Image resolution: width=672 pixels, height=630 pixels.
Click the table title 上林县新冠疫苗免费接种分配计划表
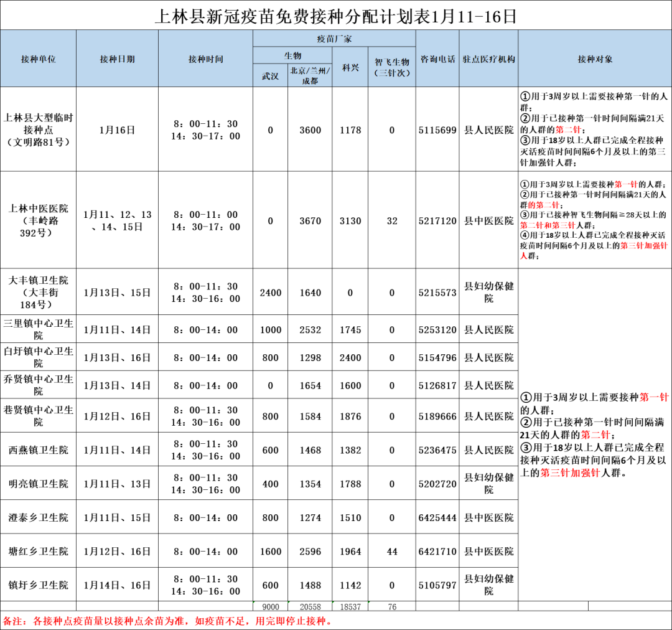[336, 16]
